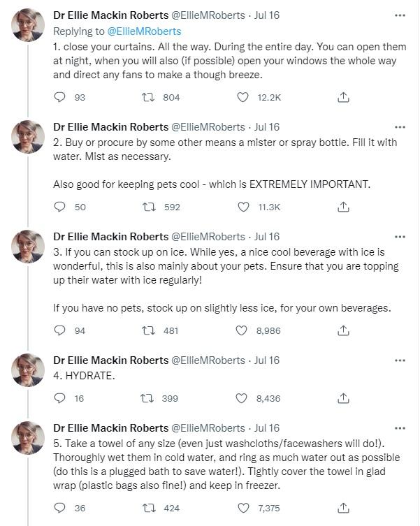
Task: Open author name on the towel tweet
Action: click(x=110, y=428)
